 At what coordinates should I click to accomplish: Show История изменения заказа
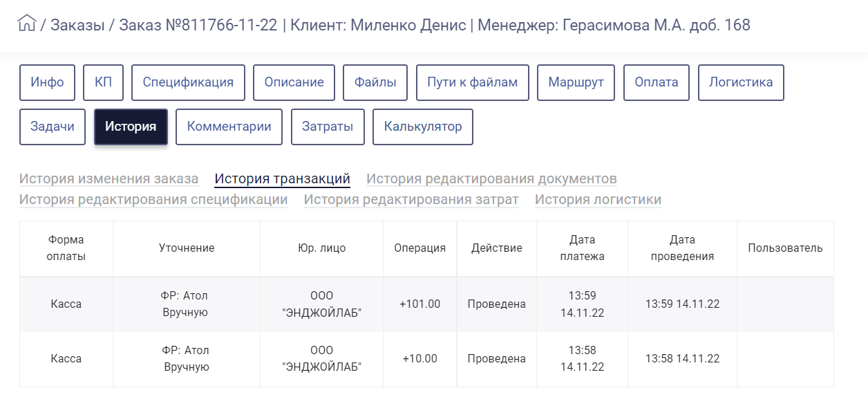tap(108, 179)
